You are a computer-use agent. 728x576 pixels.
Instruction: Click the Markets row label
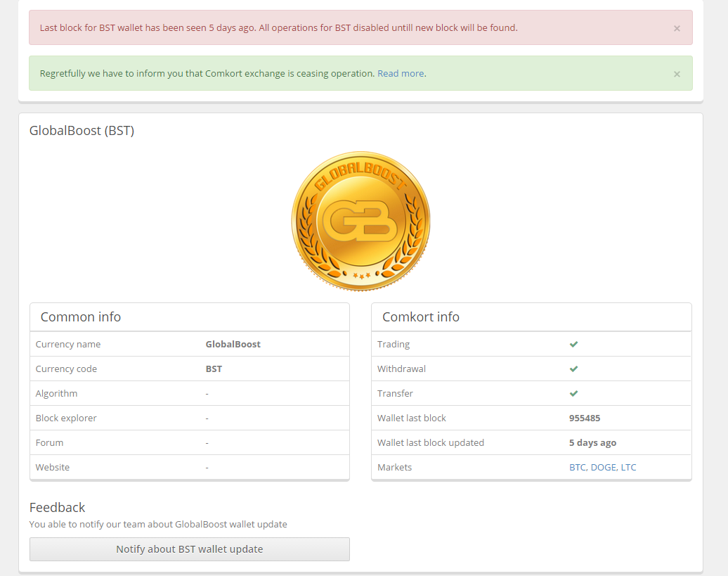394,467
